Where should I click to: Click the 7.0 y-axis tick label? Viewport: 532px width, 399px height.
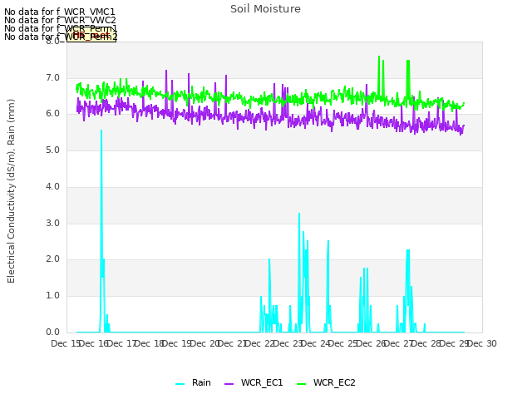52,77
